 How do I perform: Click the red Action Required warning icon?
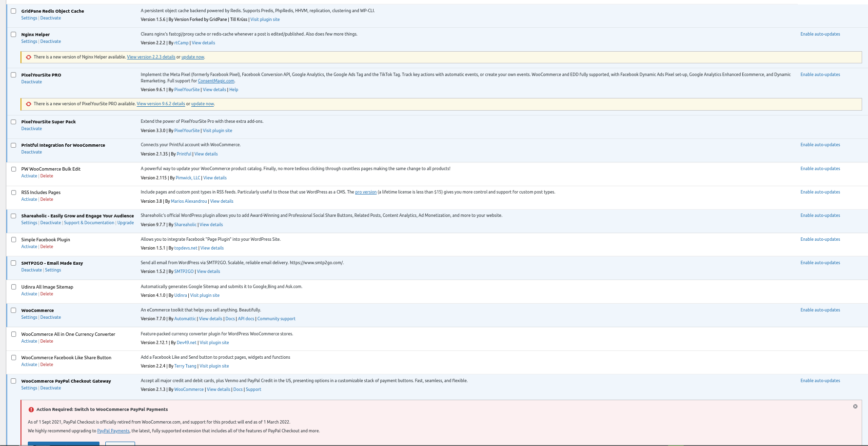[x=31, y=409]
